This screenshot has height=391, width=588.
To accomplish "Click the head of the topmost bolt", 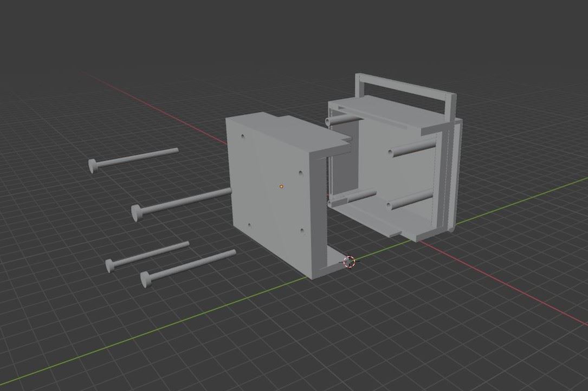I will pos(93,166).
